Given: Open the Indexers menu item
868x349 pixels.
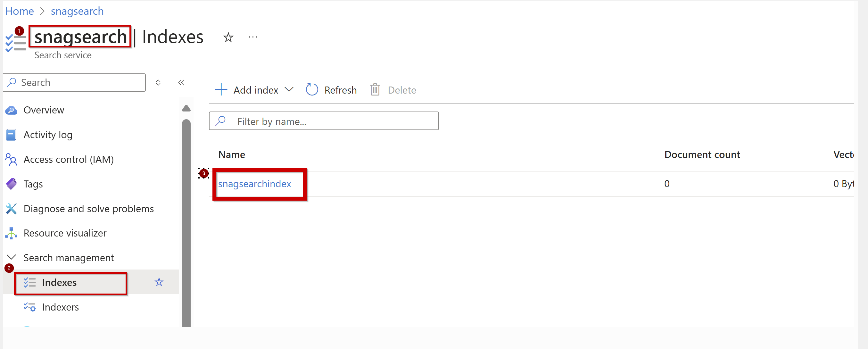Looking at the screenshot, I should pyautogui.click(x=60, y=307).
